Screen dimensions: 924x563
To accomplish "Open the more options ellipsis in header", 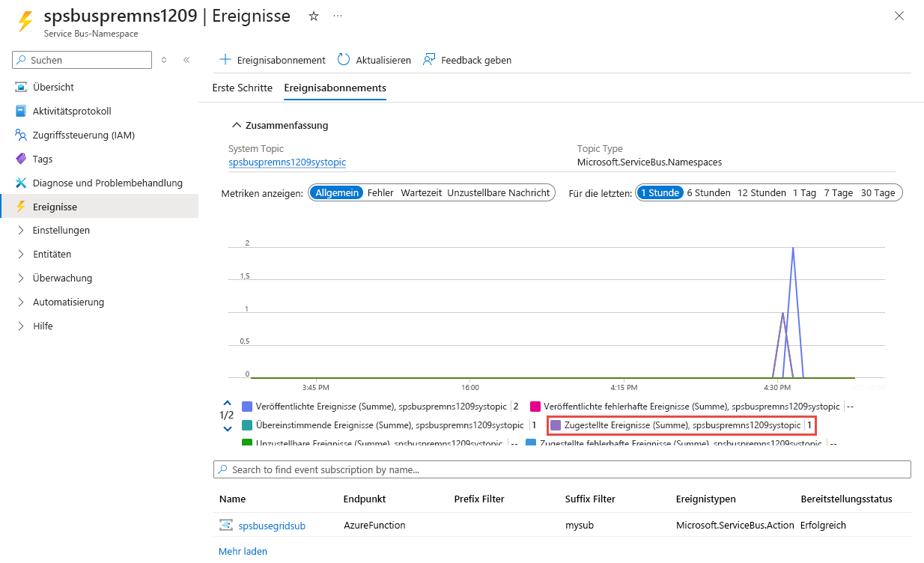I will (338, 16).
